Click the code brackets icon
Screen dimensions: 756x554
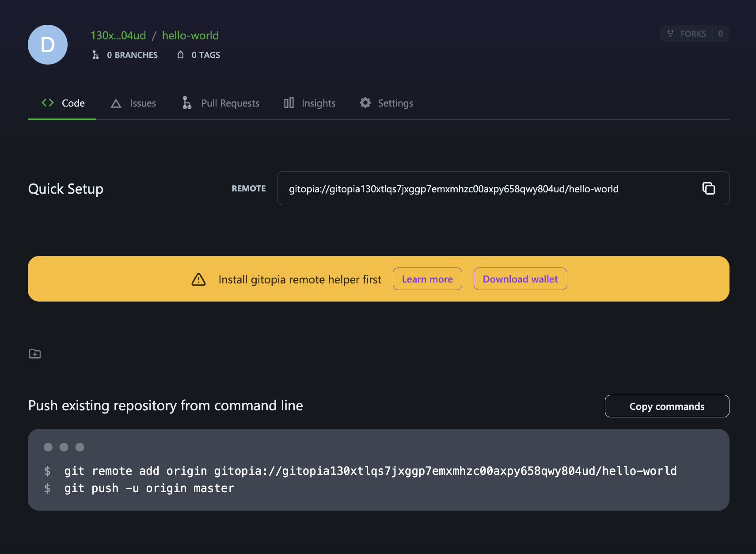(x=48, y=103)
